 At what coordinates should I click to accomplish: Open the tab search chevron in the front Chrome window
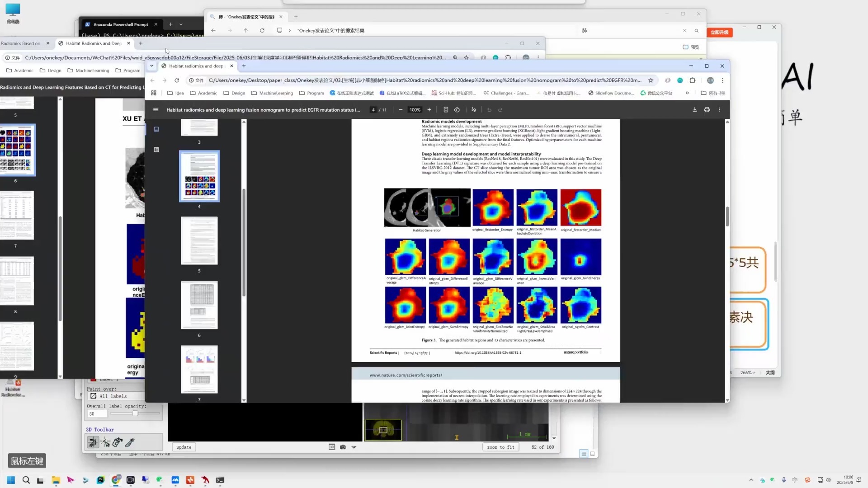click(x=151, y=66)
